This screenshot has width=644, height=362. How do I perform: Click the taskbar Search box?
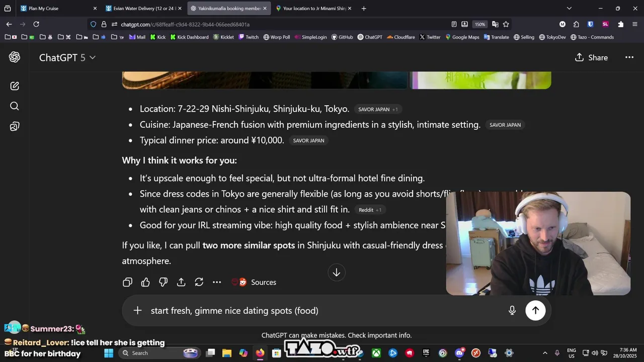[160, 353]
